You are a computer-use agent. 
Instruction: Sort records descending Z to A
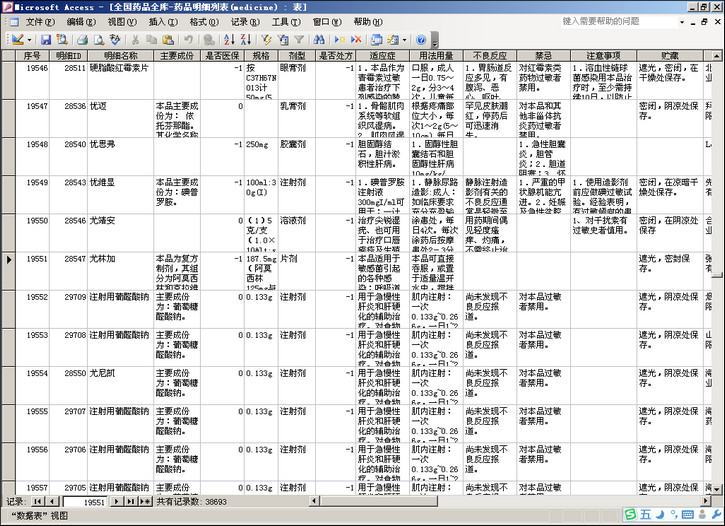pyautogui.click(x=246, y=40)
